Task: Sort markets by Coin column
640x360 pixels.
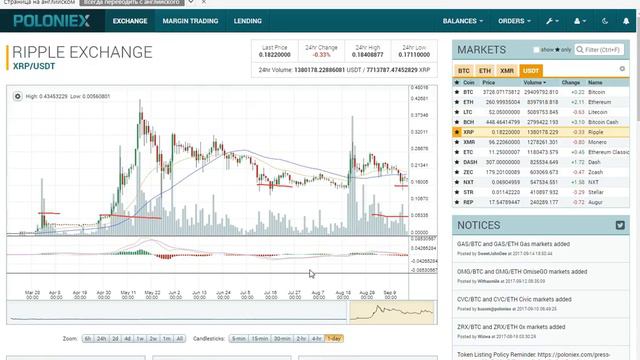Action: 469,82
